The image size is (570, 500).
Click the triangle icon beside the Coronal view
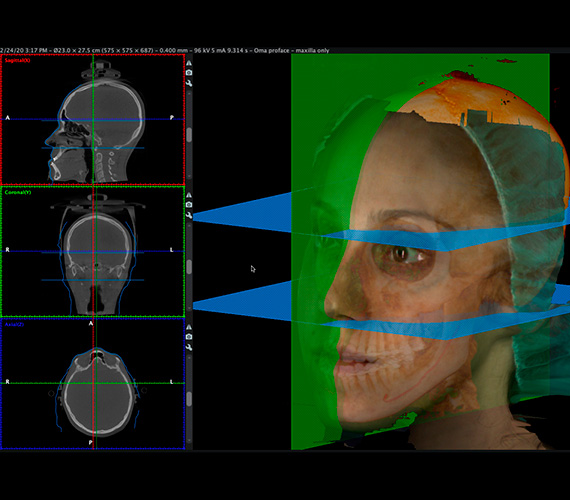[x=189, y=195]
